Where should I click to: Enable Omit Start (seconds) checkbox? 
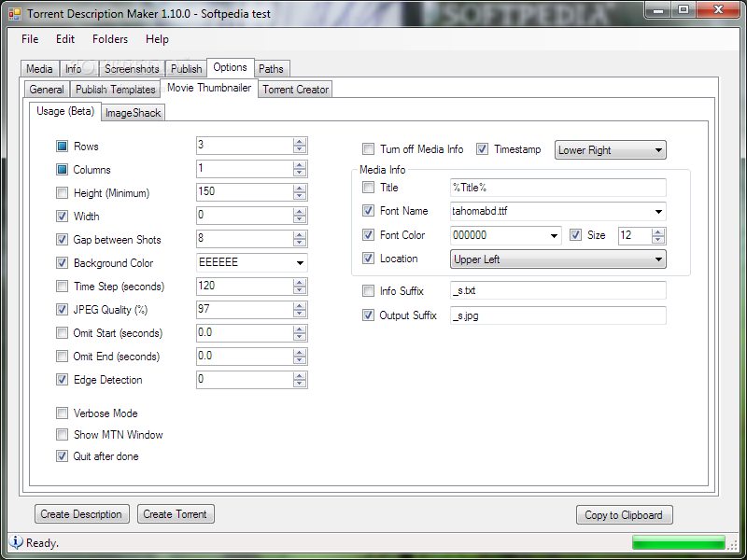click(x=62, y=332)
